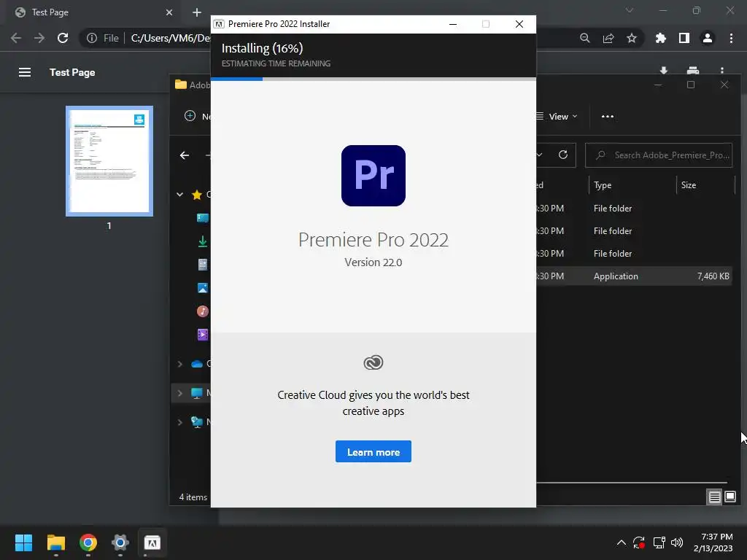Sort by the Size column header

point(689,185)
